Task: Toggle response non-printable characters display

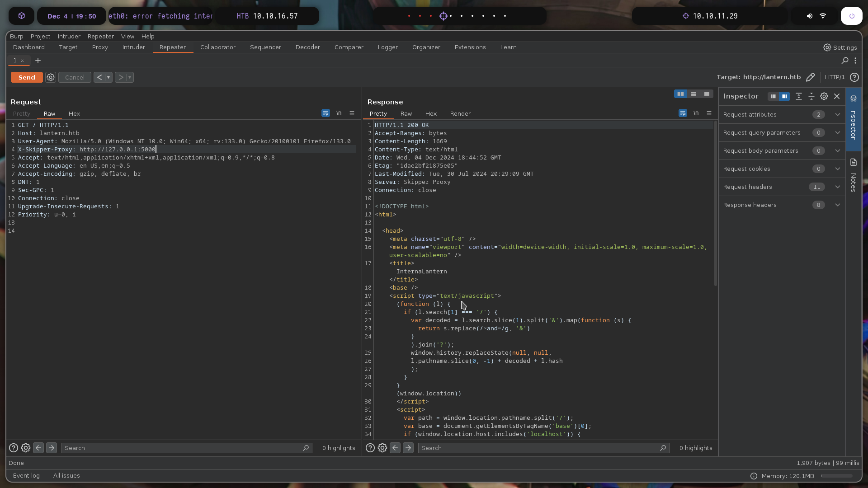Action: point(696,113)
